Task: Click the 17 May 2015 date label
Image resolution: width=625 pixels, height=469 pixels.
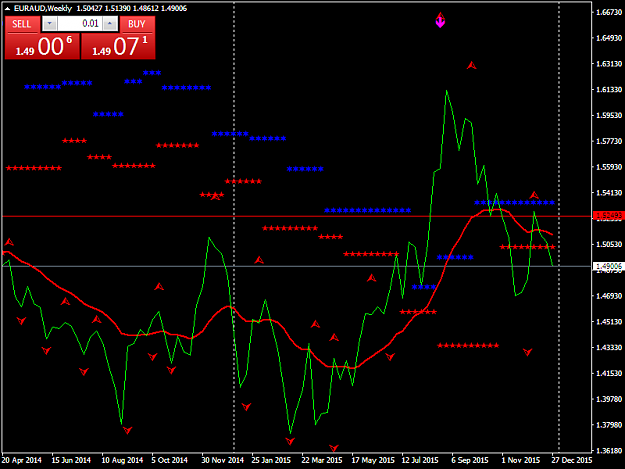Action: click(373, 460)
